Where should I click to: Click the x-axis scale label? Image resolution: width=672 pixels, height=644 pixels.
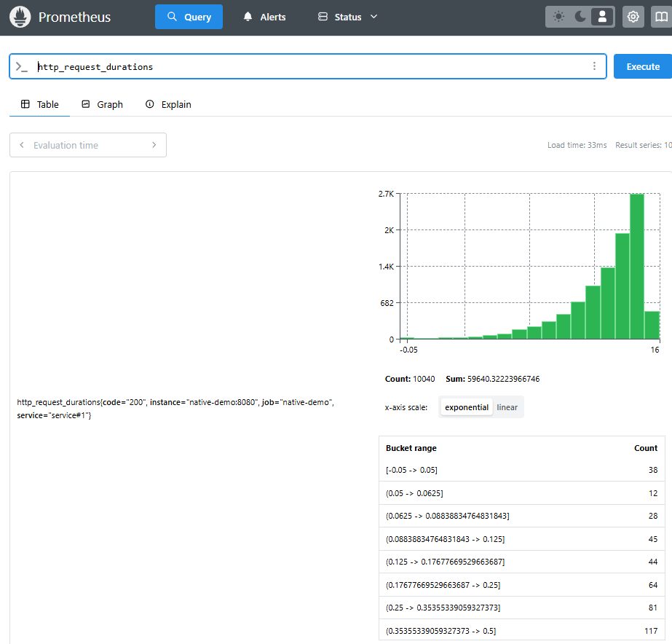(406, 407)
